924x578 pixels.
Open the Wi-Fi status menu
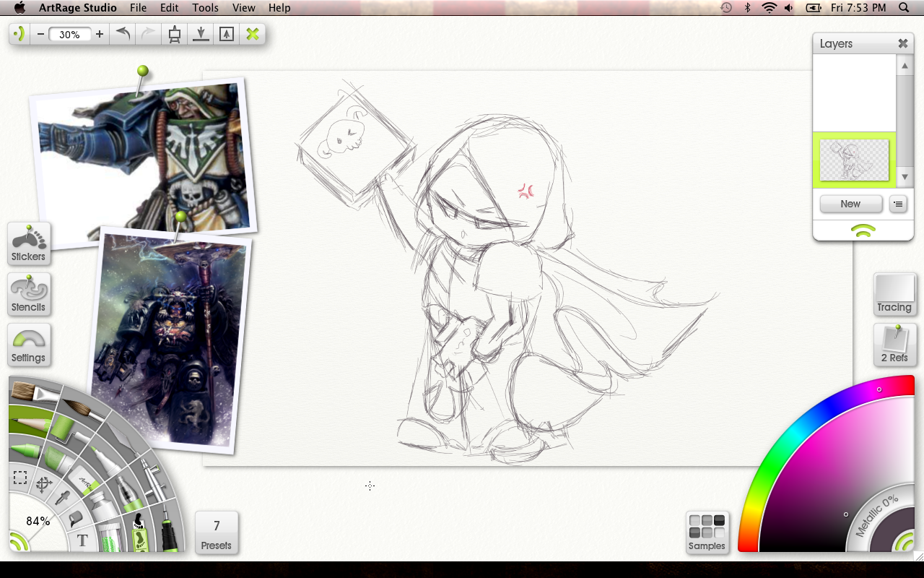[x=769, y=8]
